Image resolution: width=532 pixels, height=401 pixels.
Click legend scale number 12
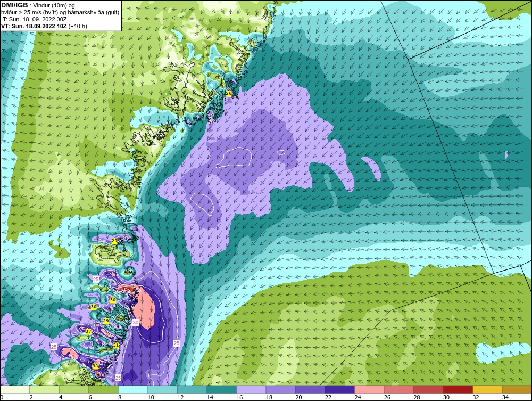pyautogui.click(x=180, y=397)
